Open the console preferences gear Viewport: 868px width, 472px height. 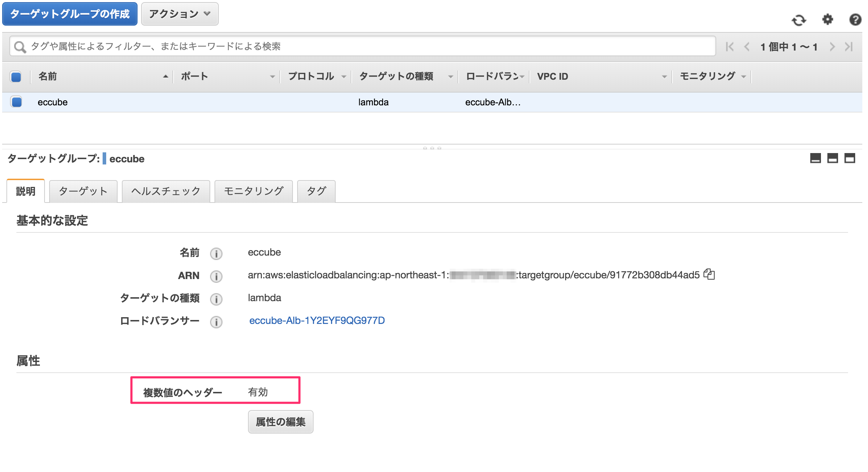tap(827, 20)
